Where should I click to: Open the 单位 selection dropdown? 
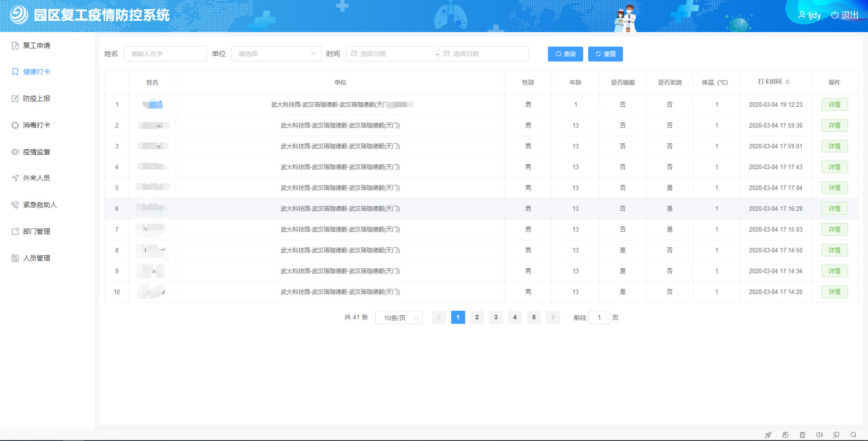276,54
